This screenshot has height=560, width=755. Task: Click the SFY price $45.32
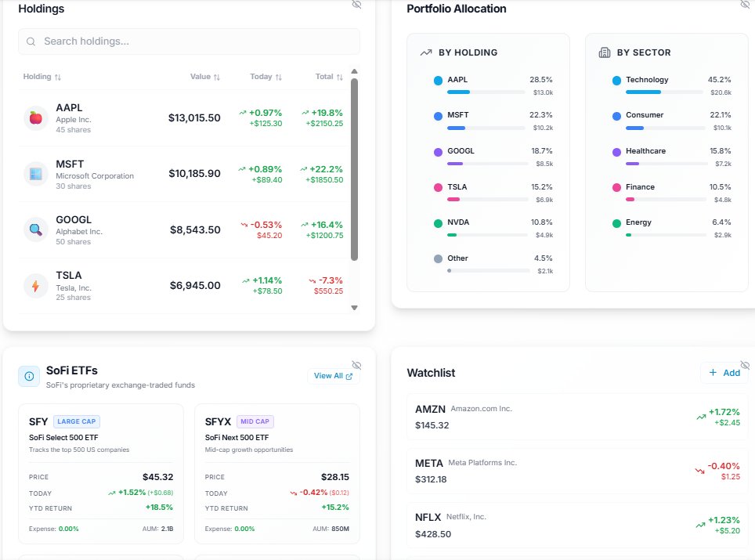point(158,477)
